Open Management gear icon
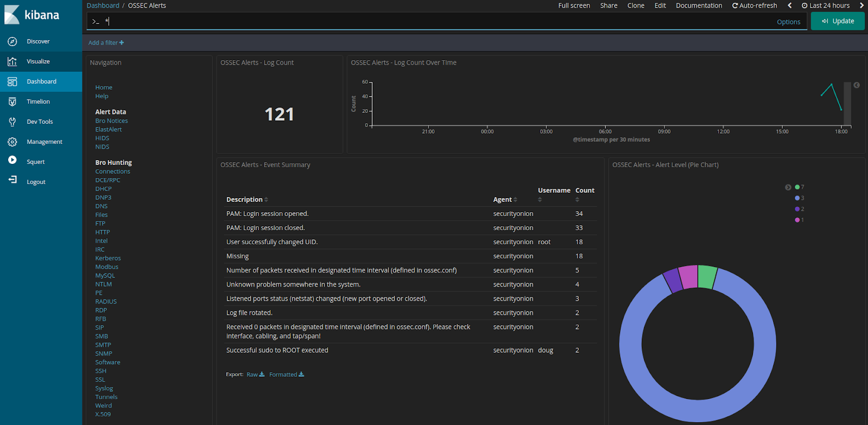This screenshot has height=425, width=868. point(12,142)
